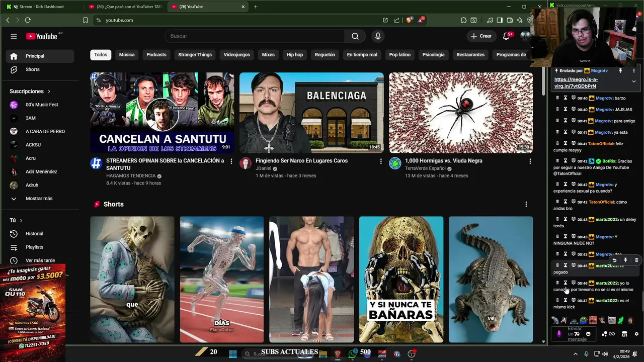
Task: Open HAGAMOS TENDENCIA channel avatar
Action: 96,163
